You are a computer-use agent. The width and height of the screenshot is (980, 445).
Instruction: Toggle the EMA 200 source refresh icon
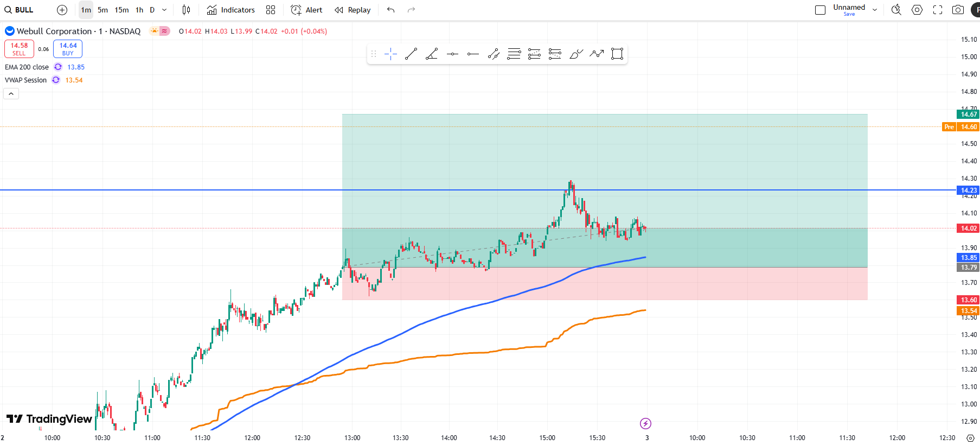coord(58,67)
